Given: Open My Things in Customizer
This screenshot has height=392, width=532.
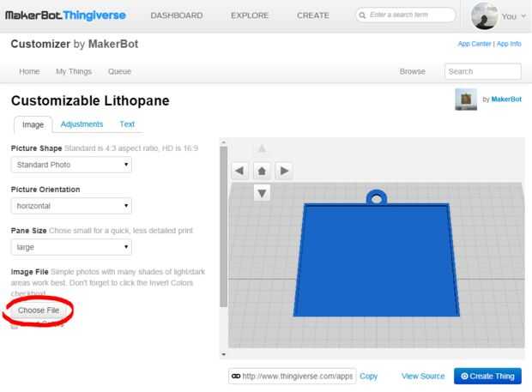Looking at the screenshot, I should coord(74,71).
